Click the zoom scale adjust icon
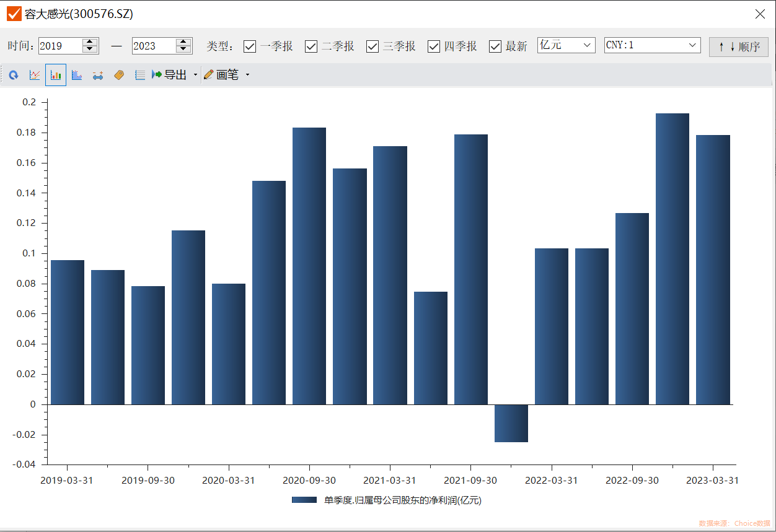 [x=98, y=75]
